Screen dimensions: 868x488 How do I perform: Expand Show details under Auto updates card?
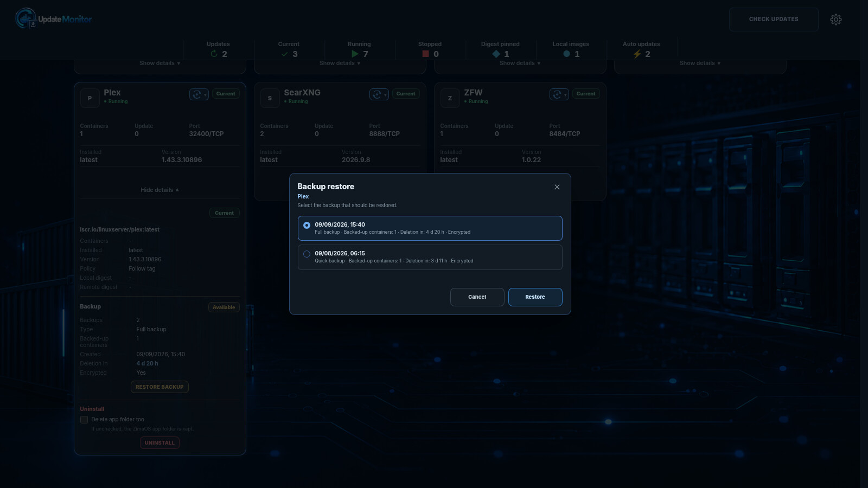coord(700,63)
